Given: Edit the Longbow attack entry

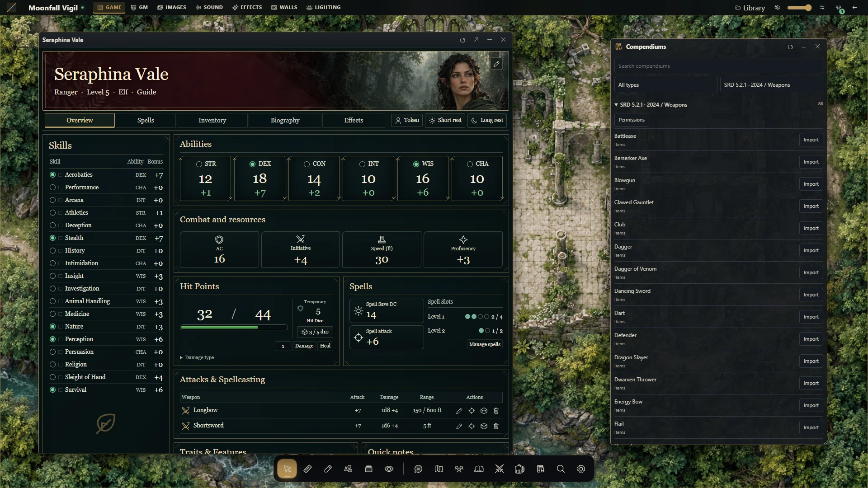Looking at the screenshot, I should [459, 411].
